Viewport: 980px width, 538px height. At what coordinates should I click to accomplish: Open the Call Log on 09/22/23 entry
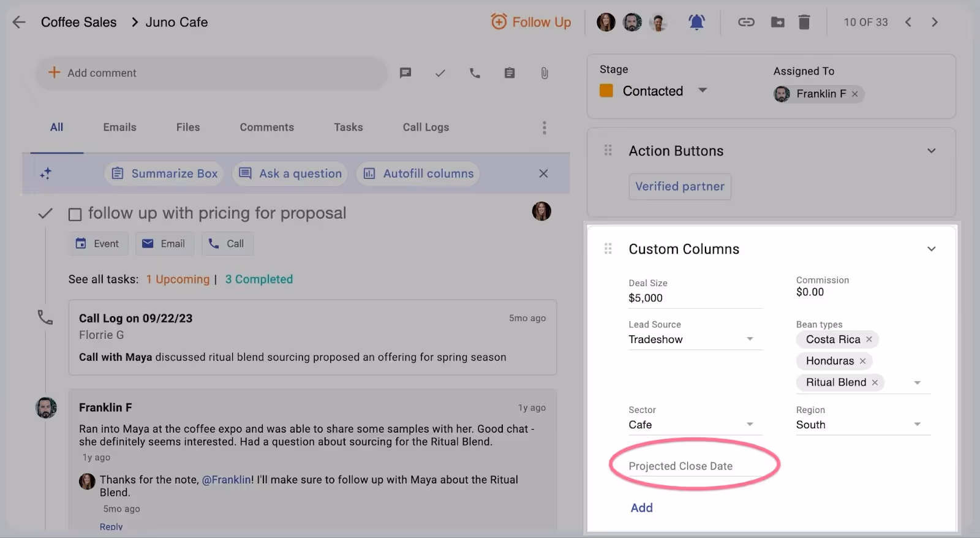click(312, 337)
